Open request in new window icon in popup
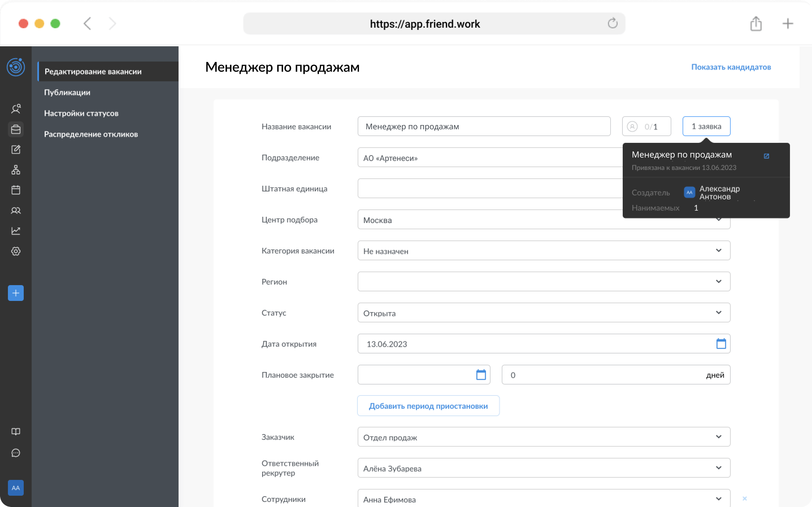The height and width of the screenshot is (507, 812). coord(766,156)
